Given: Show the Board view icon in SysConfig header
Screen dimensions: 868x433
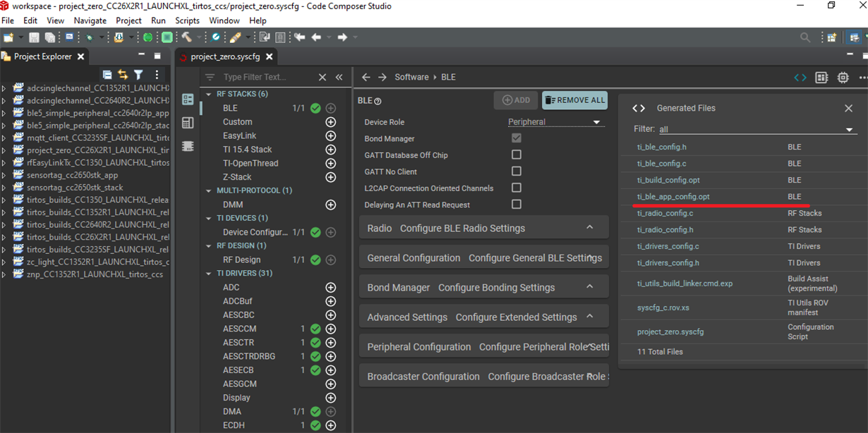Looking at the screenshot, I should (x=821, y=78).
